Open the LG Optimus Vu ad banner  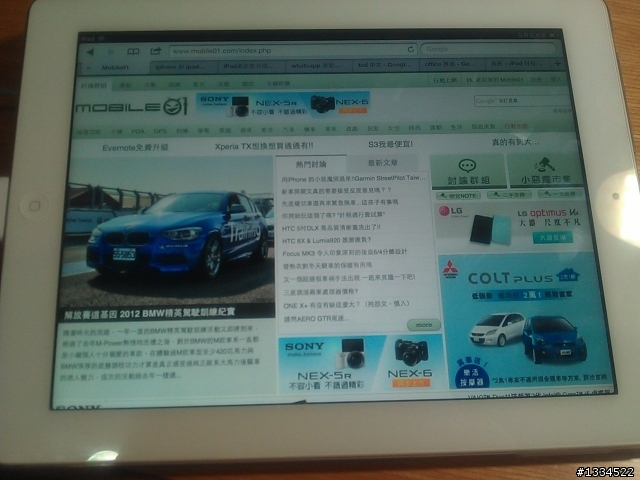coord(513,225)
